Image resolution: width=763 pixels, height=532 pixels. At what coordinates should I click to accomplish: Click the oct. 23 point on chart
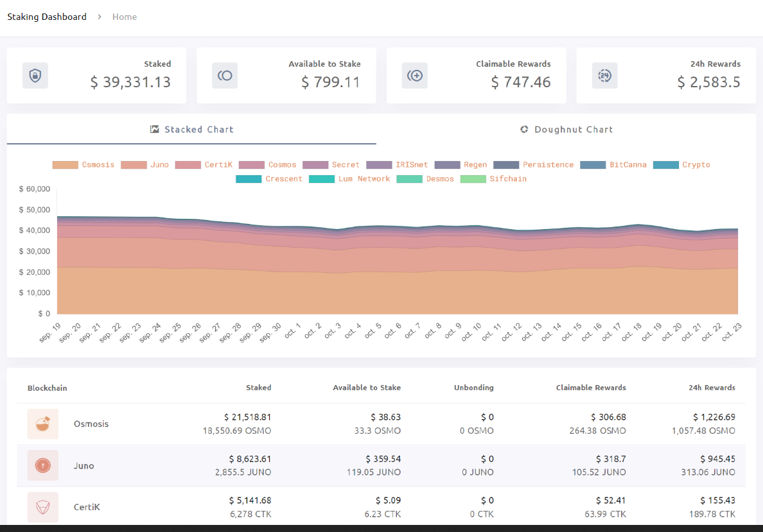click(x=738, y=228)
